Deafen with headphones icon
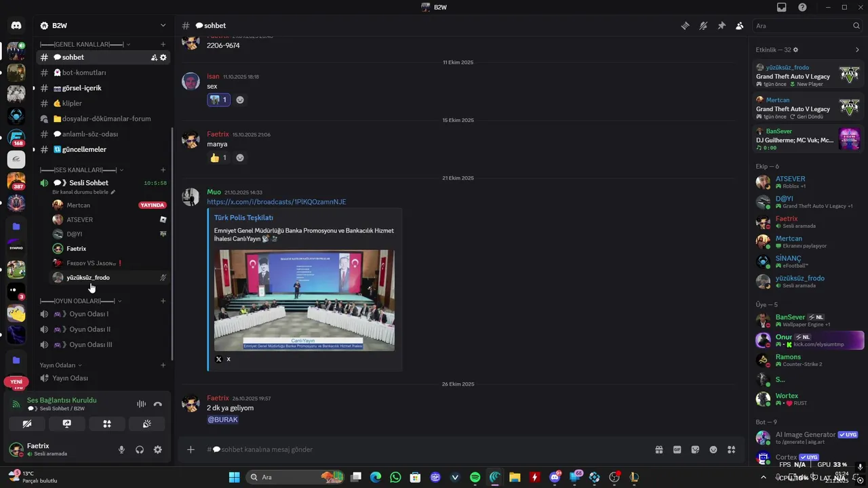 coord(140,449)
